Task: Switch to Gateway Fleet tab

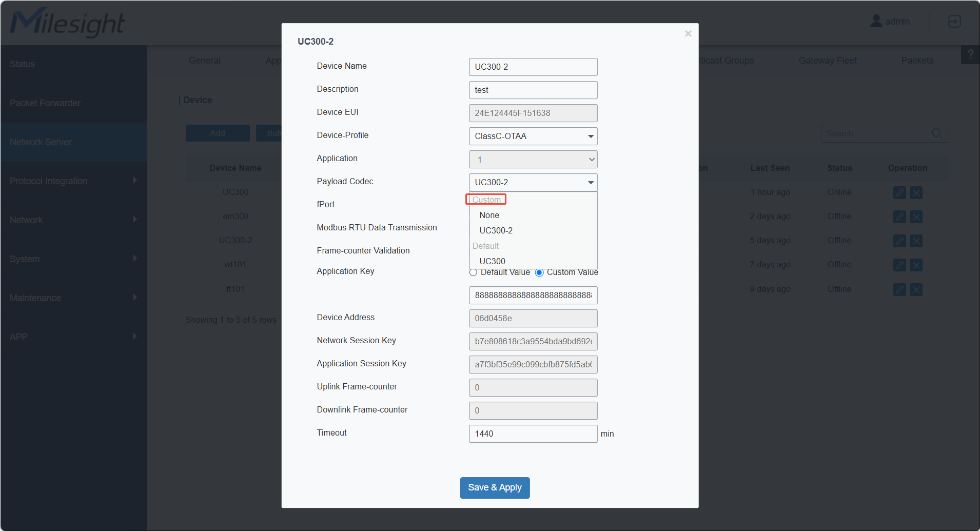Action: tap(827, 61)
